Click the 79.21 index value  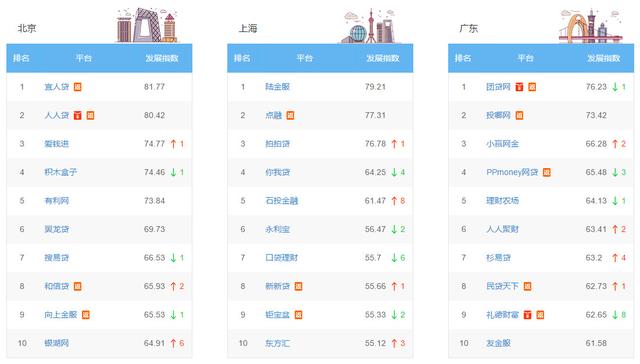pos(375,87)
